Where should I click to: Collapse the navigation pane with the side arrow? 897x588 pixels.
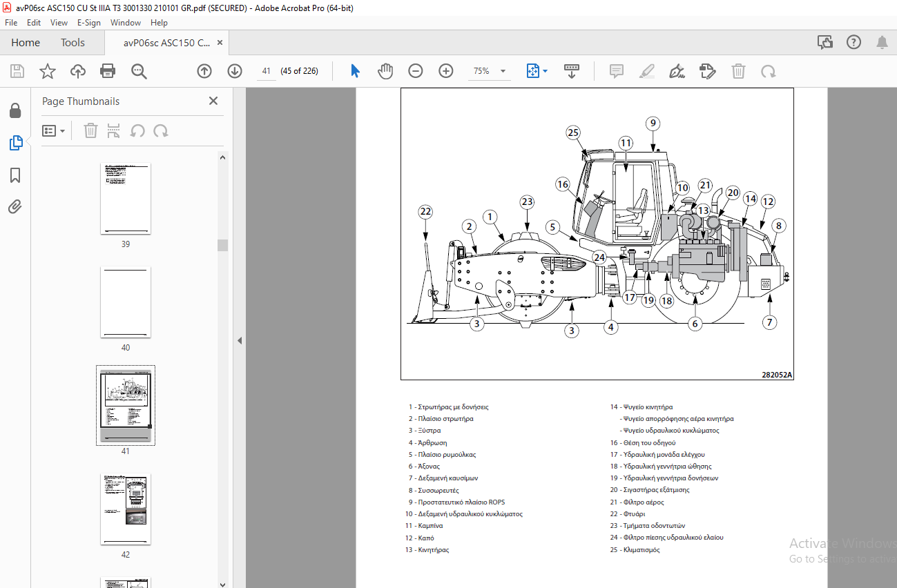coord(240,340)
